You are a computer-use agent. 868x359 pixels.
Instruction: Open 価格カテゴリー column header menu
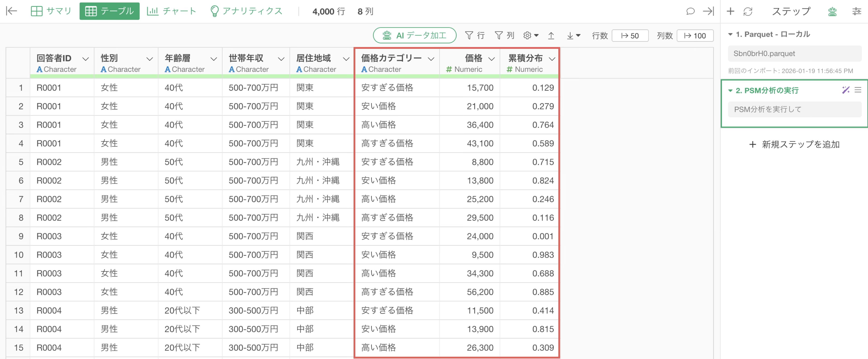point(431,59)
